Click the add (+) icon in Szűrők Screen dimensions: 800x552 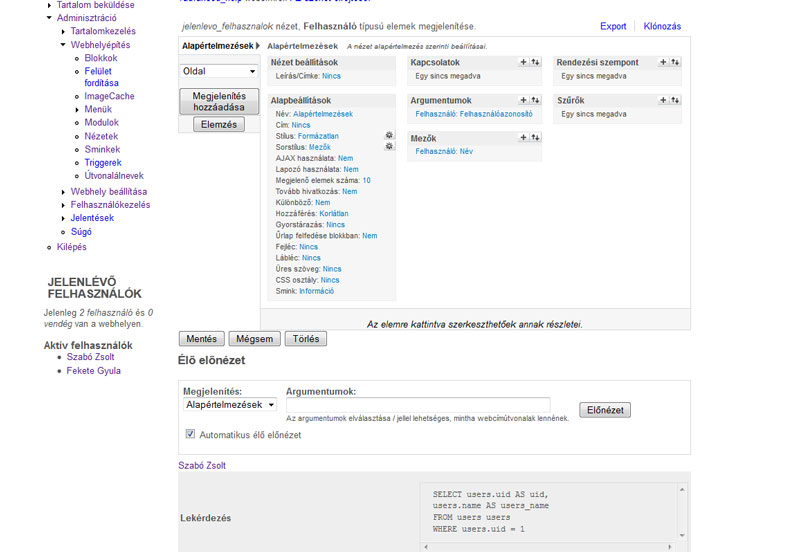click(663, 100)
